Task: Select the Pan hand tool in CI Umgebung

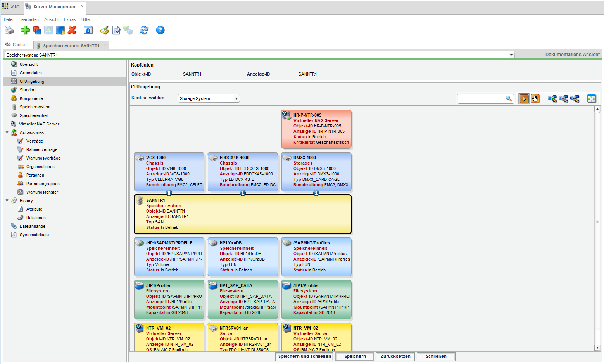Action: (535, 99)
